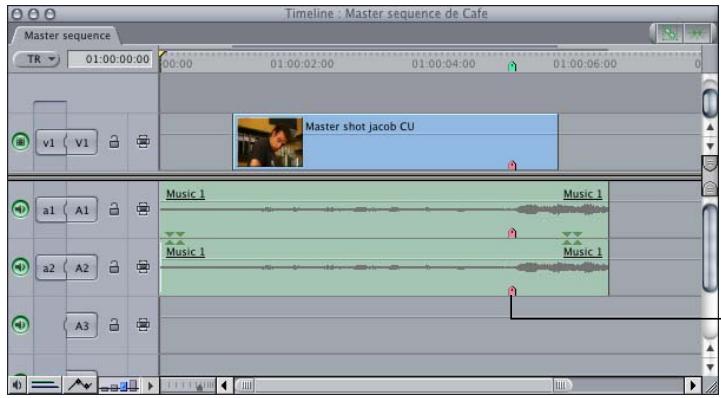Click the video tracks scroll down arrow
This screenshot has height=398, width=721.
(x=710, y=146)
